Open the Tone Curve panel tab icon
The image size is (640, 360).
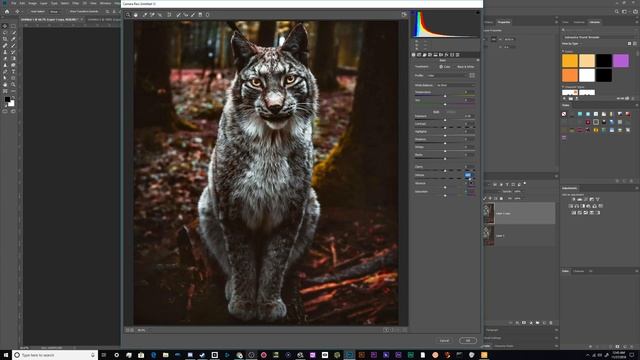coord(419,55)
